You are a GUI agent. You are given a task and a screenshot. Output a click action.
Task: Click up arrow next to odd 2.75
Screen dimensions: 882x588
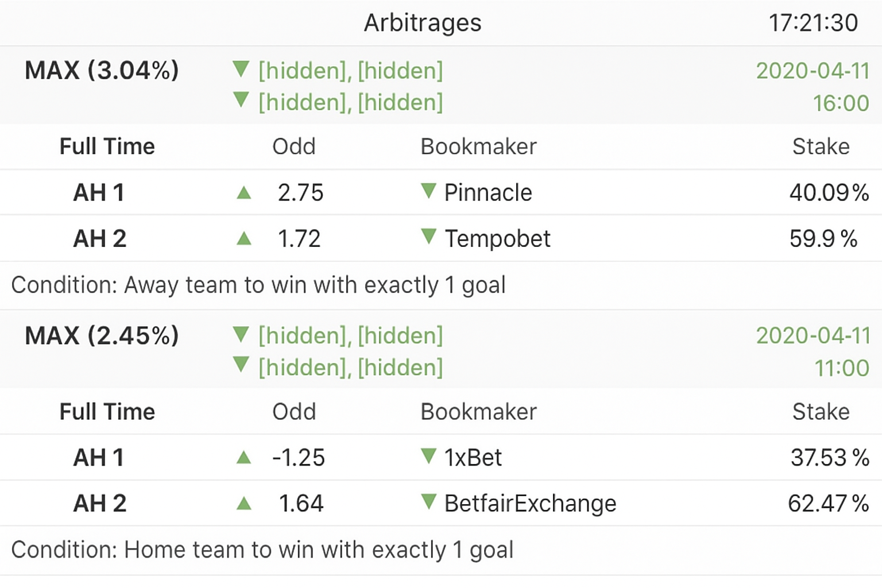point(244,193)
